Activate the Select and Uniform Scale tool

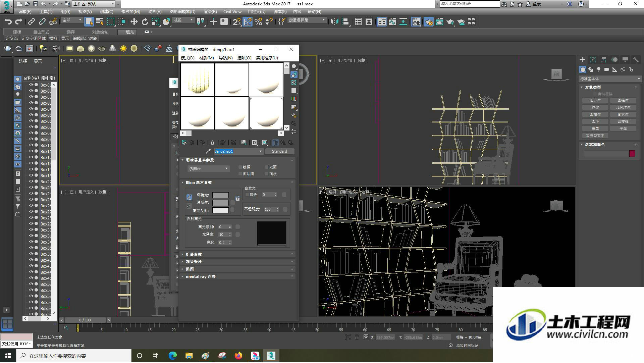155,22
